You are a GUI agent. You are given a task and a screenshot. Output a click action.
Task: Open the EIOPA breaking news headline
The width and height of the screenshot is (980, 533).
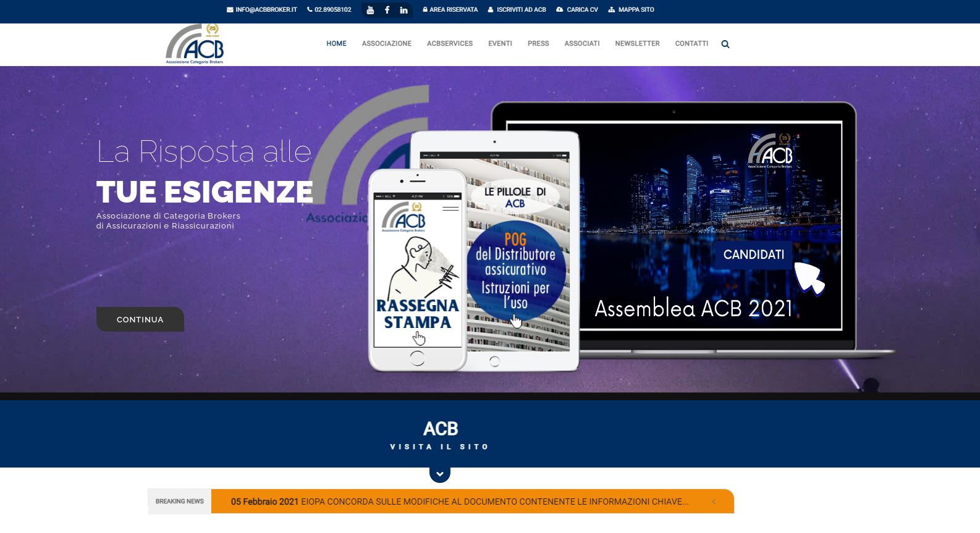(459, 502)
